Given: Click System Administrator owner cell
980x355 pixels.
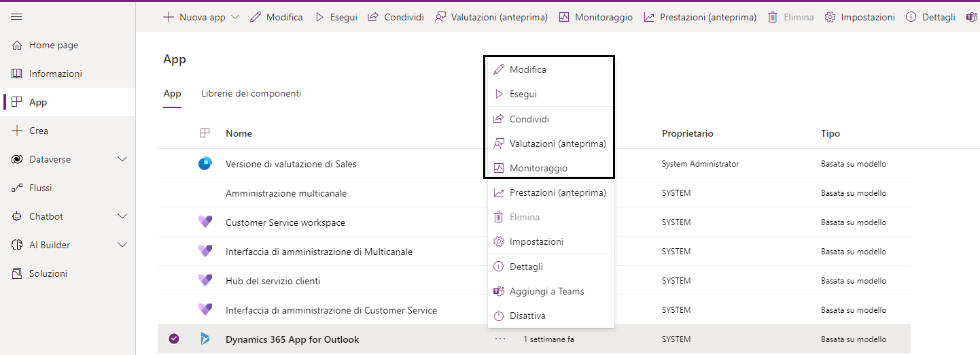Looking at the screenshot, I should coord(700,164).
